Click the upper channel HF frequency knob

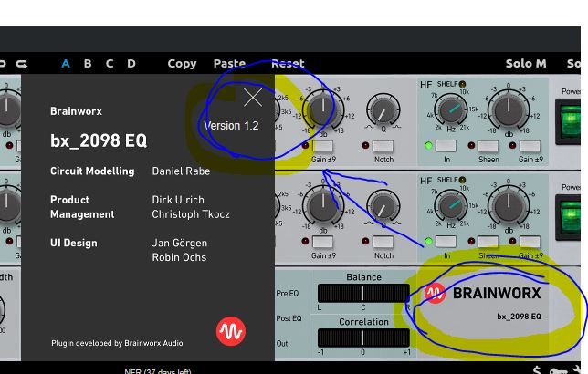[451, 111]
